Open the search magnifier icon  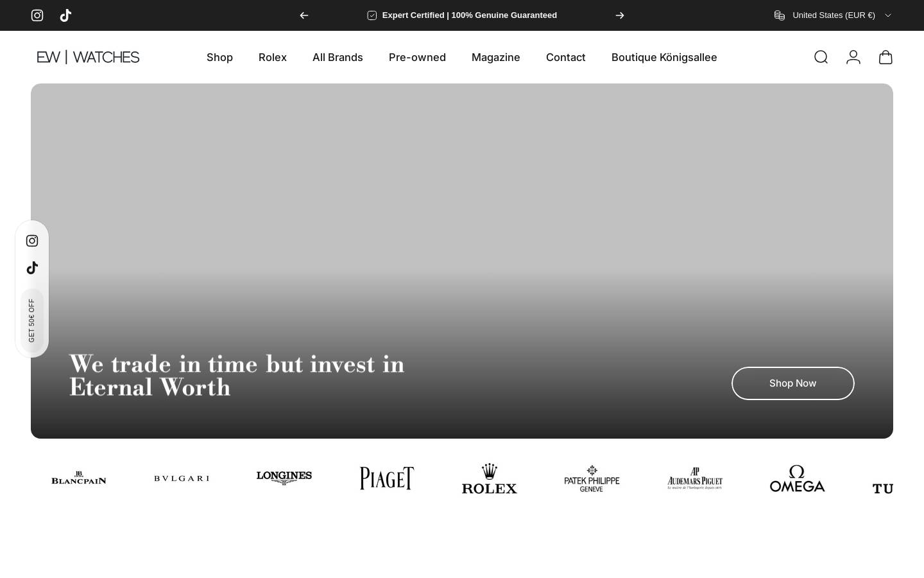pyautogui.click(x=821, y=57)
